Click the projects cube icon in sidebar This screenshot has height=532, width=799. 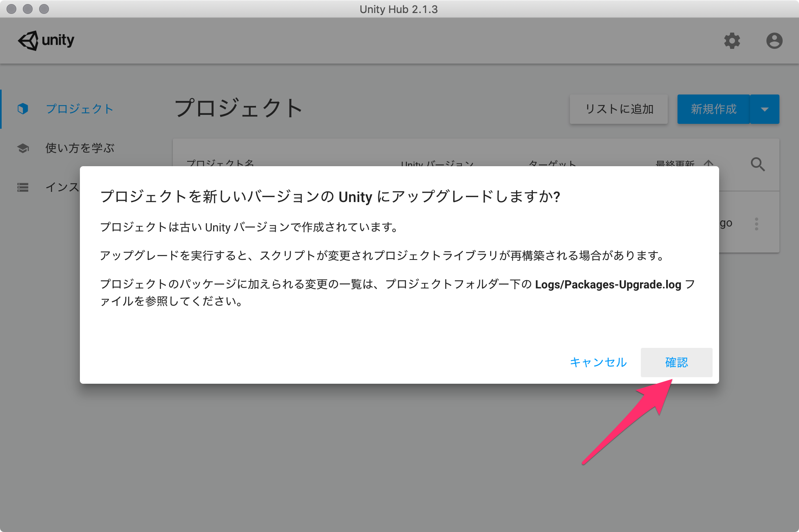(x=23, y=109)
